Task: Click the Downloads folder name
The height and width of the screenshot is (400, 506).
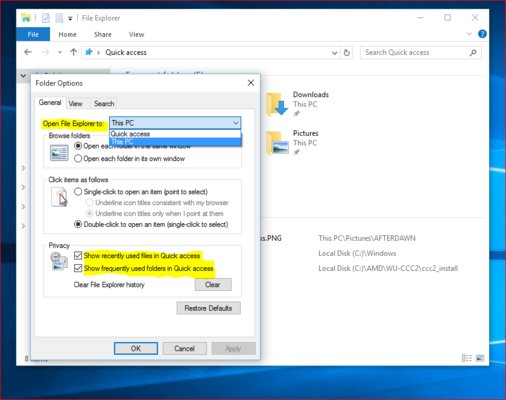Action: pos(311,95)
